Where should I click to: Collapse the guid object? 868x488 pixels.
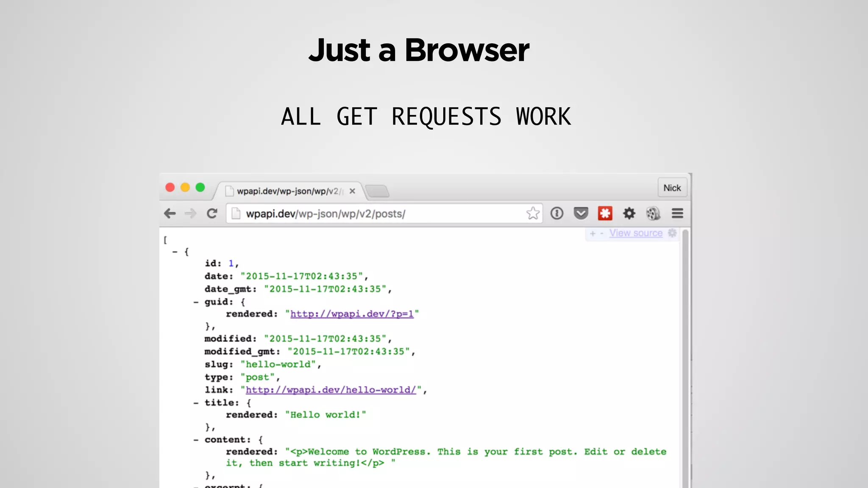coord(196,302)
